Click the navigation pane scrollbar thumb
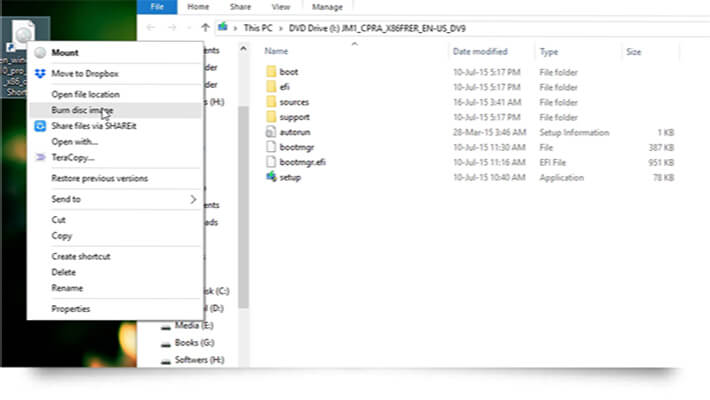The height and width of the screenshot is (400, 710). click(x=244, y=207)
